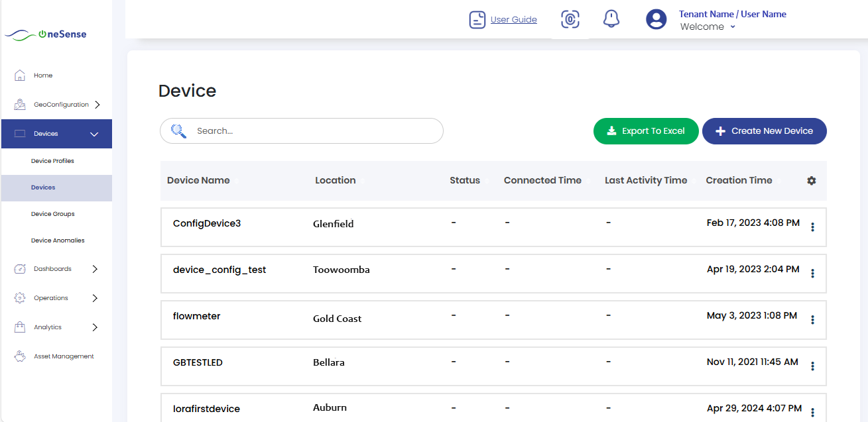Screen dimensions: 868x422
Task: Click the search magnifier icon
Action: click(178, 131)
